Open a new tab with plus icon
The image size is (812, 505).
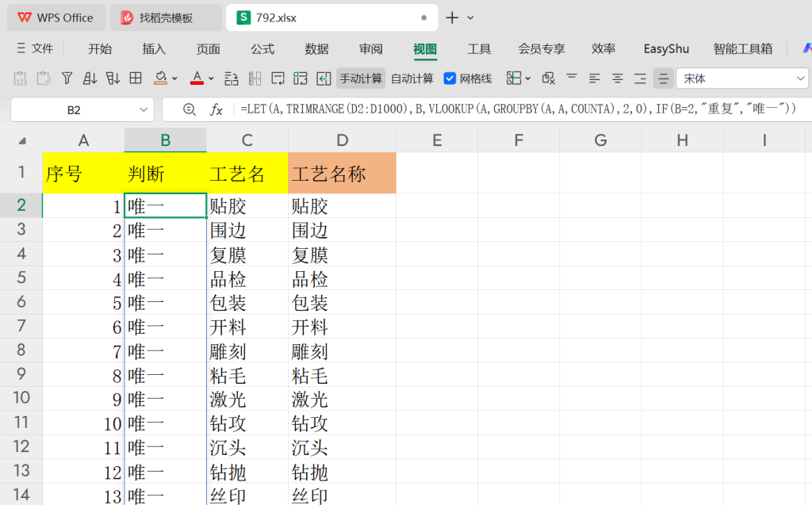point(452,17)
